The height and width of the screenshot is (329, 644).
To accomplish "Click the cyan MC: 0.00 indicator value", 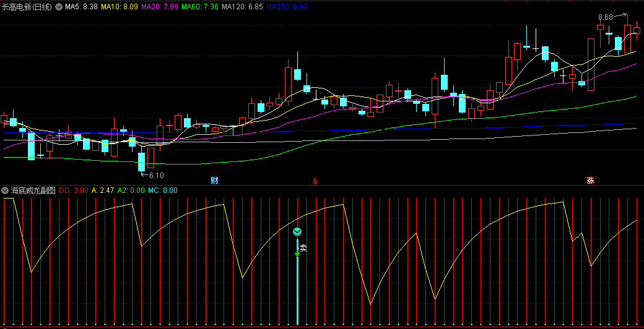I will click(x=163, y=190).
